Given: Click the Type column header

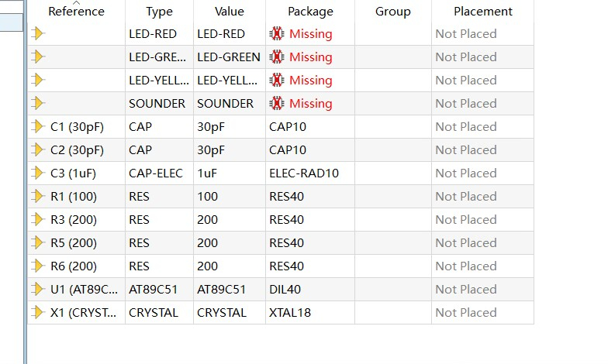Looking at the screenshot, I should click(160, 11).
